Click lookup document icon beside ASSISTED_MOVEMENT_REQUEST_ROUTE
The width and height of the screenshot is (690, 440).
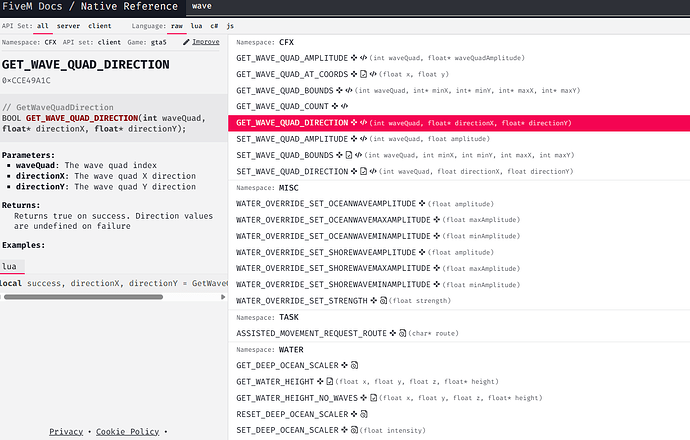pos(403,333)
